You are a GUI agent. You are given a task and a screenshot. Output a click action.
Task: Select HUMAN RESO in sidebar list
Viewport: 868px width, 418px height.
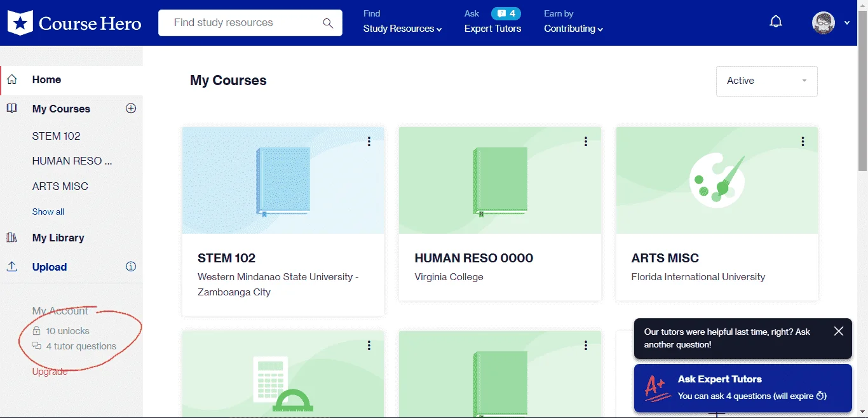(x=72, y=161)
